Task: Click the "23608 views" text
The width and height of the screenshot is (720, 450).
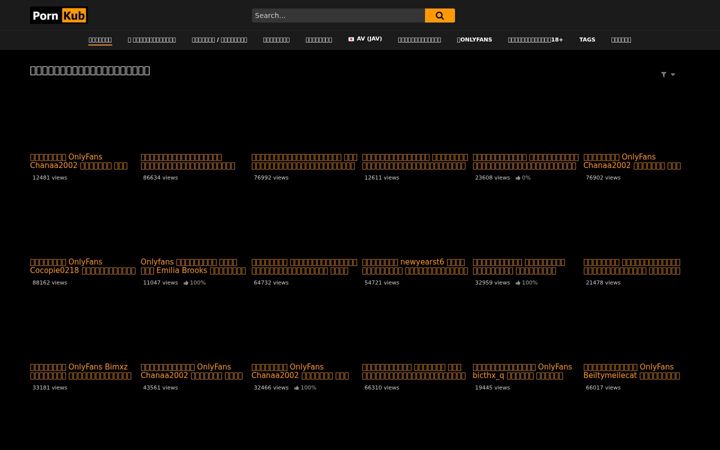Action: coord(492,178)
